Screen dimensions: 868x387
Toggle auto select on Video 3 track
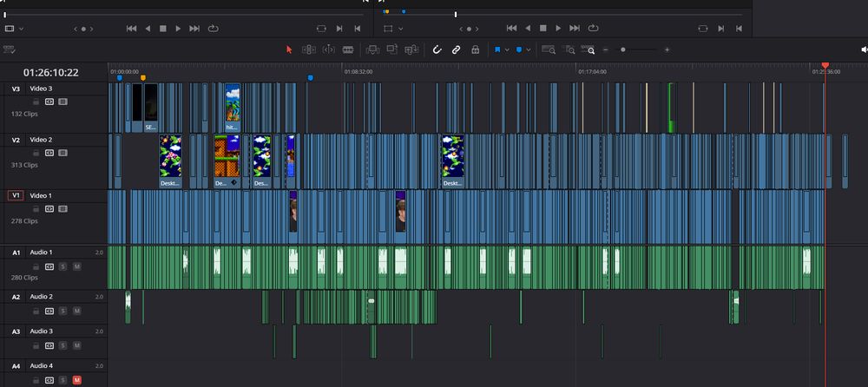(49, 102)
